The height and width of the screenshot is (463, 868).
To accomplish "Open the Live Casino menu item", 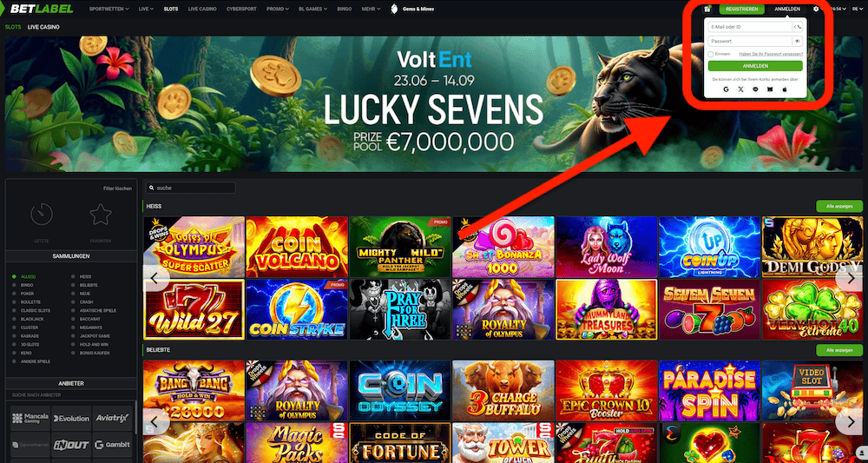I will (202, 9).
